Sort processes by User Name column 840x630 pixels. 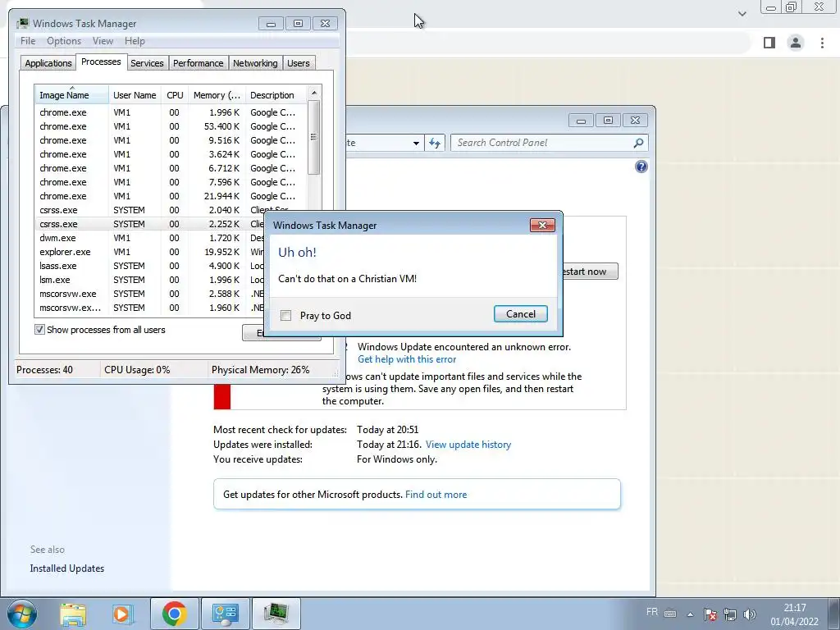coord(135,95)
